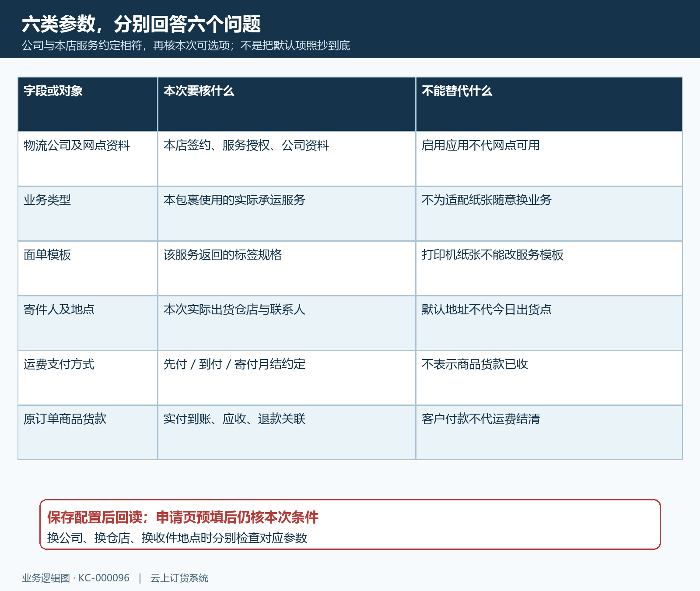The width and height of the screenshot is (700, 591).
Task: Click the subtitle starting with 公司与本店服务约定相符
Action: [x=186, y=46]
